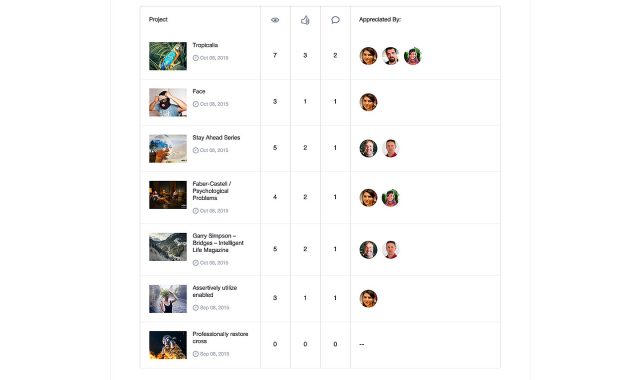This screenshot has height=380, width=640.
Task: Click the Project column header
Action: (x=158, y=19)
